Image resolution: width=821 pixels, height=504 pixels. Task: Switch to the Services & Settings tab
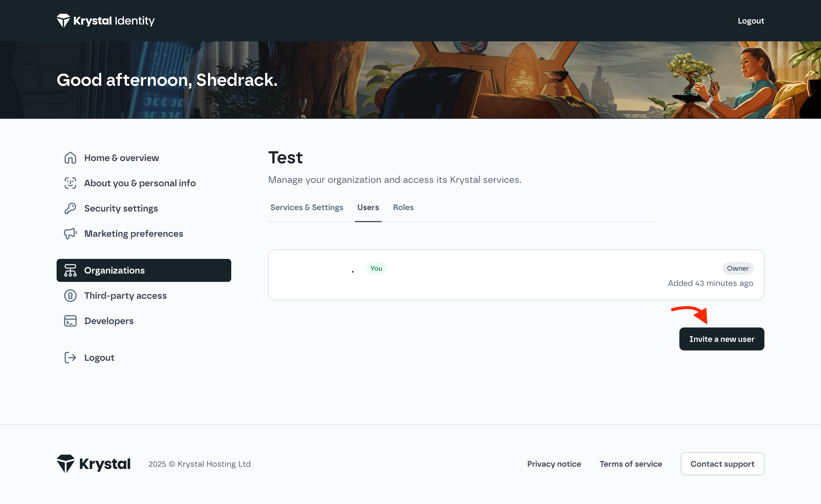tap(307, 207)
